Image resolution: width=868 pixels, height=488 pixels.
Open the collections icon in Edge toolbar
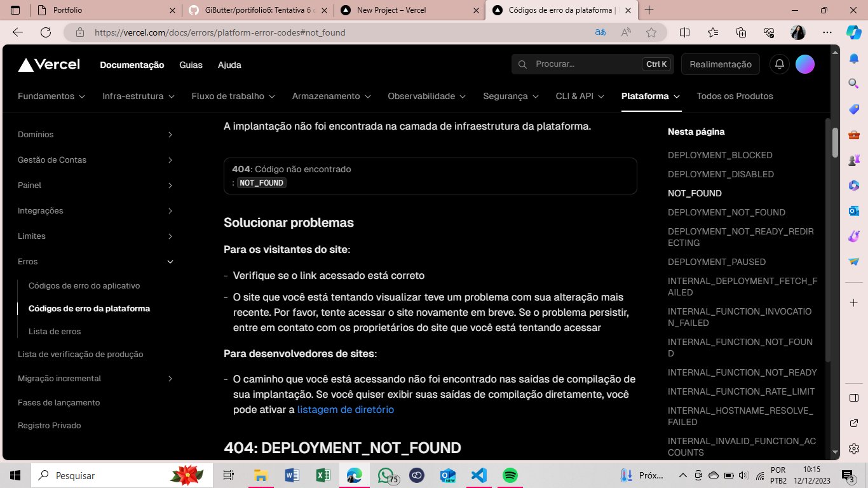click(x=741, y=32)
